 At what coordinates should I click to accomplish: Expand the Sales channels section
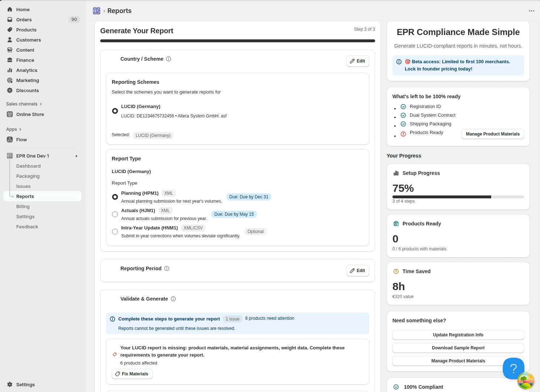point(24,104)
